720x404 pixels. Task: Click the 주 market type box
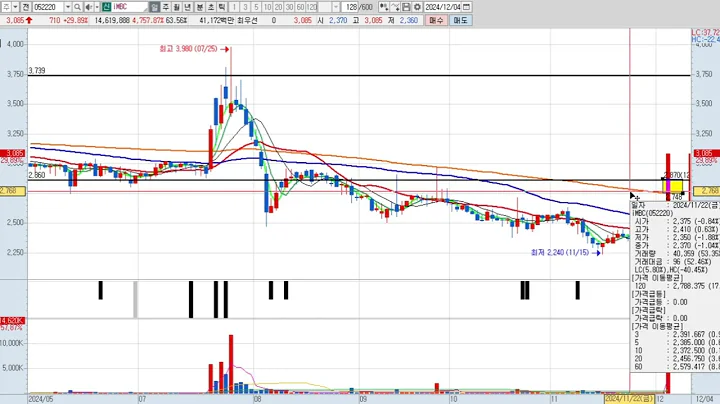[x=6, y=7]
